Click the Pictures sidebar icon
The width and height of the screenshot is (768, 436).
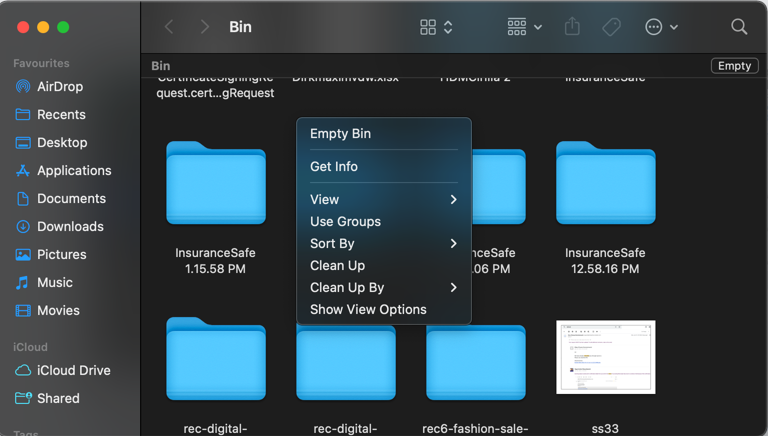(23, 255)
